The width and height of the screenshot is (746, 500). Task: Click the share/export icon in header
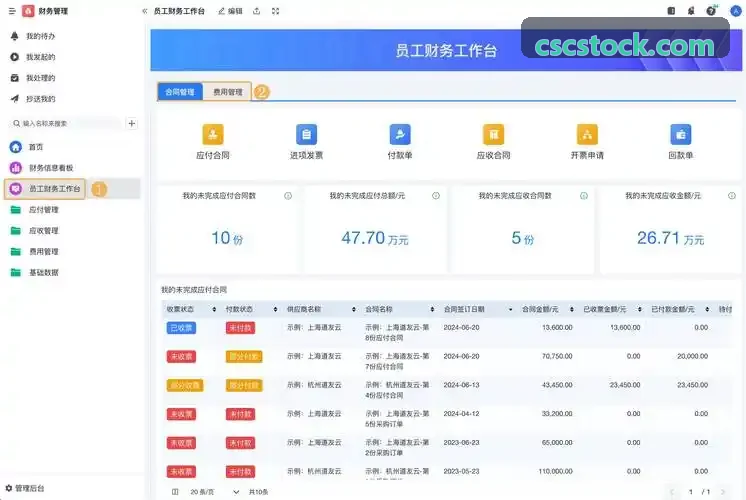coord(256,11)
